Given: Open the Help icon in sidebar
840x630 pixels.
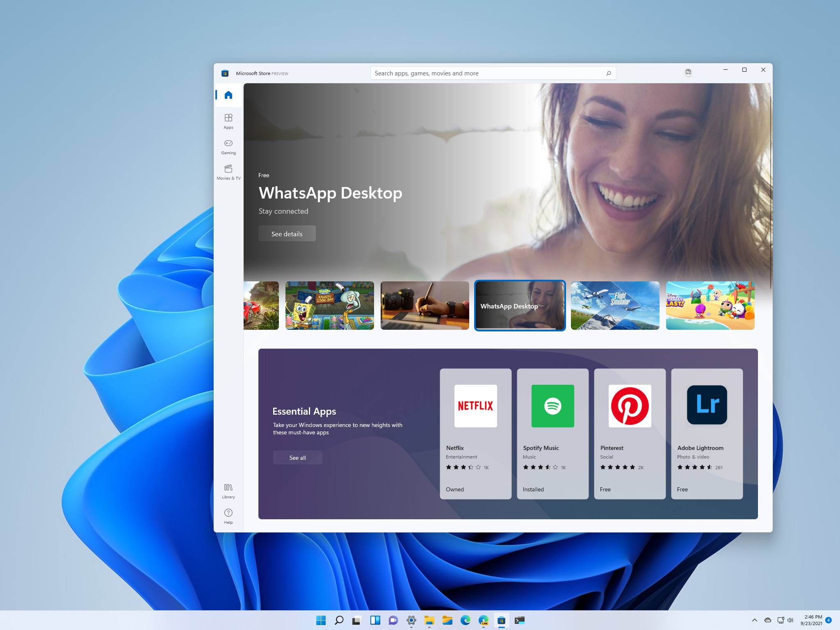Looking at the screenshot, I should [x=228, y=516].
